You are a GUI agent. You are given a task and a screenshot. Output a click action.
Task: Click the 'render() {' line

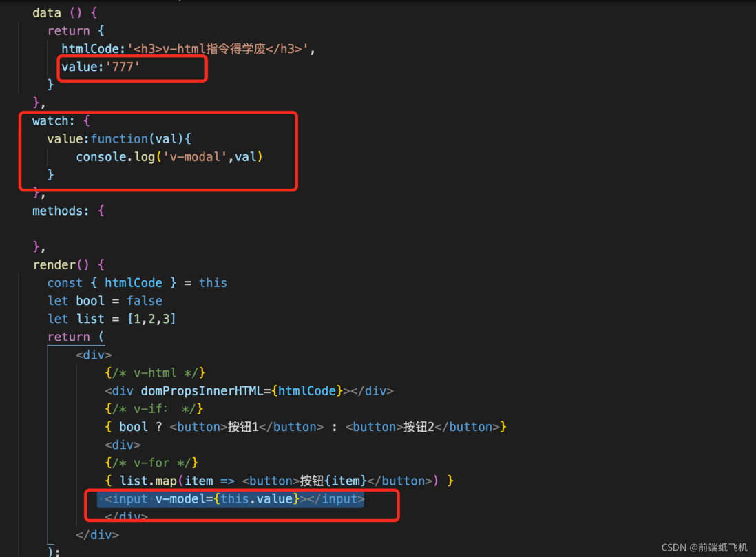click(68, 265)
